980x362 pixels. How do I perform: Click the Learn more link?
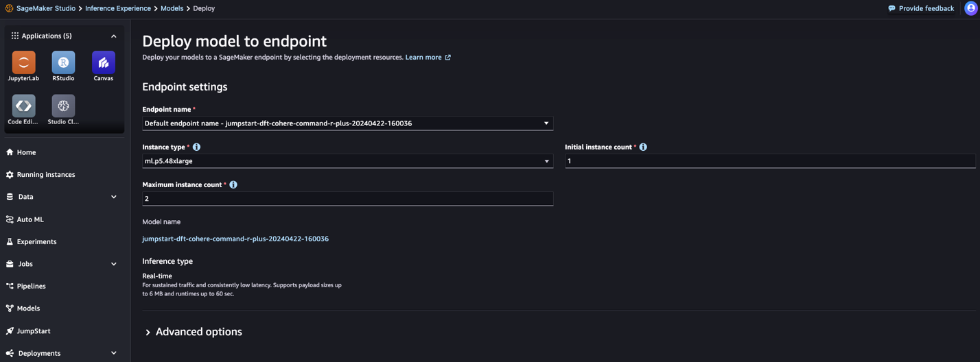click(423, 58)
